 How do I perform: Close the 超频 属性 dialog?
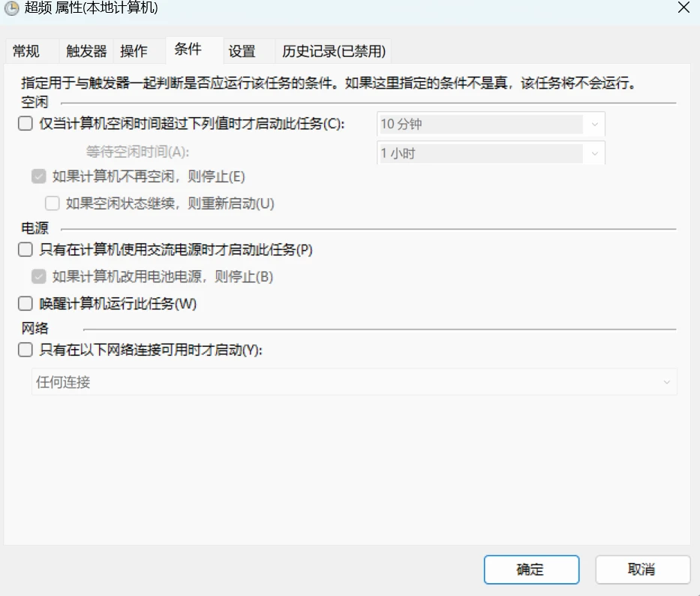tap(683, 8)
